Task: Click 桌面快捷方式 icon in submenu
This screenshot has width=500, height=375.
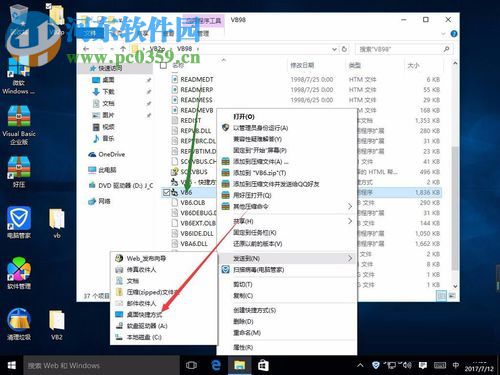Action: [119, 314]
